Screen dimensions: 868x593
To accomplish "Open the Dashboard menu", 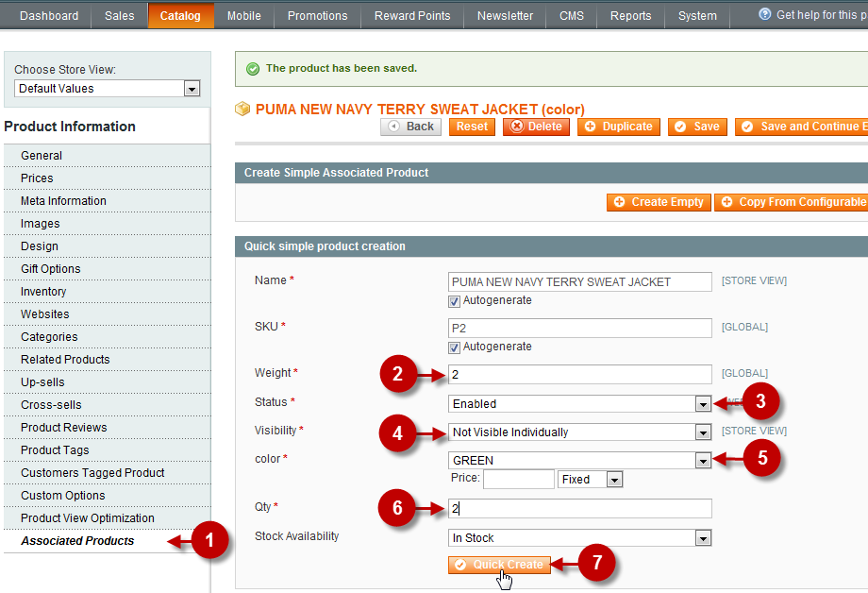I will point(49,15).
